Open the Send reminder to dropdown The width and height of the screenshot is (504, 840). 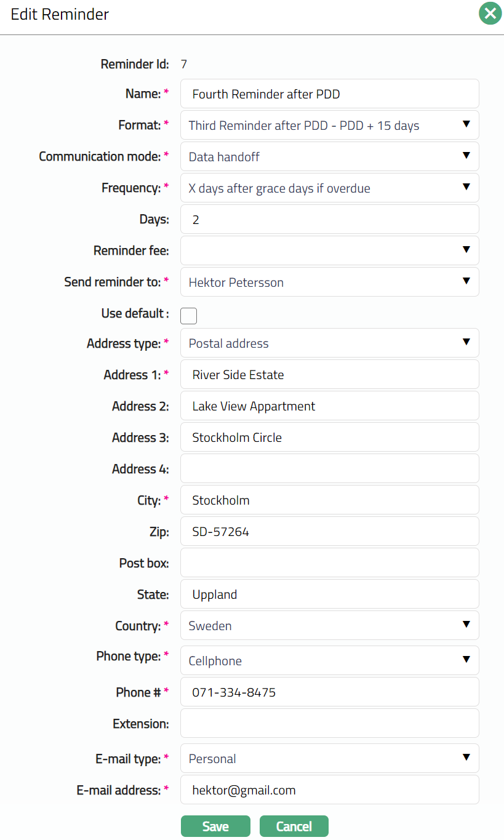point(329,282)
